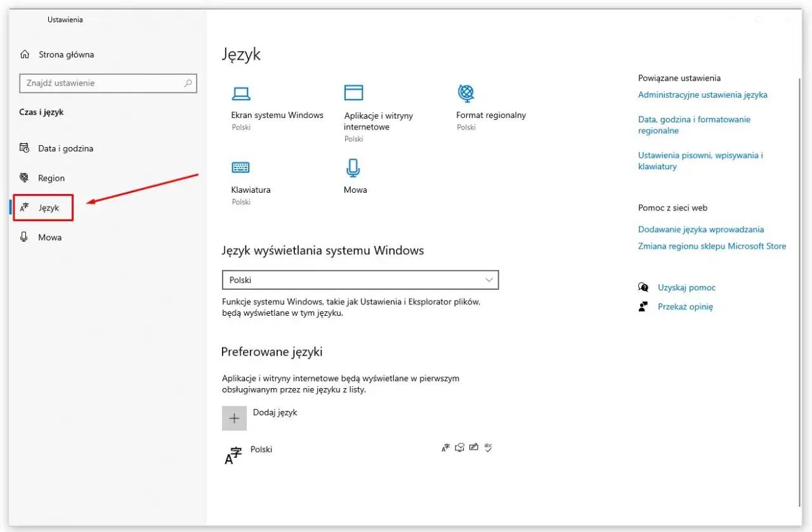The image size is (812, 532).
Task: Click the Ekran systemu Windows laptop icon
Action: tap(241, 94)
